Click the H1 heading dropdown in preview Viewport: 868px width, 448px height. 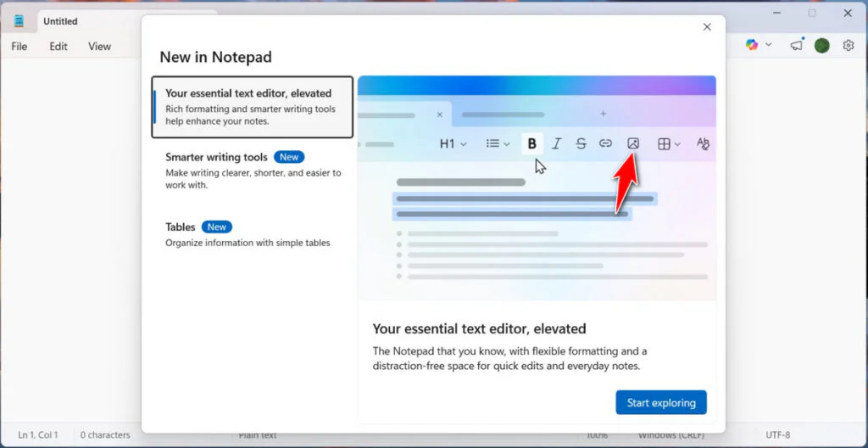[453, 144]
